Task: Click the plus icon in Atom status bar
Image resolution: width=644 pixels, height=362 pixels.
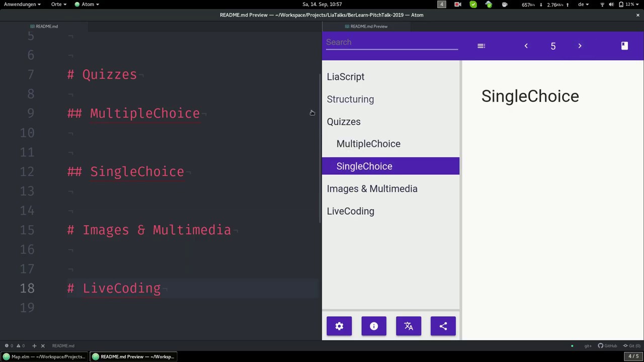Action: click(34, 346)
